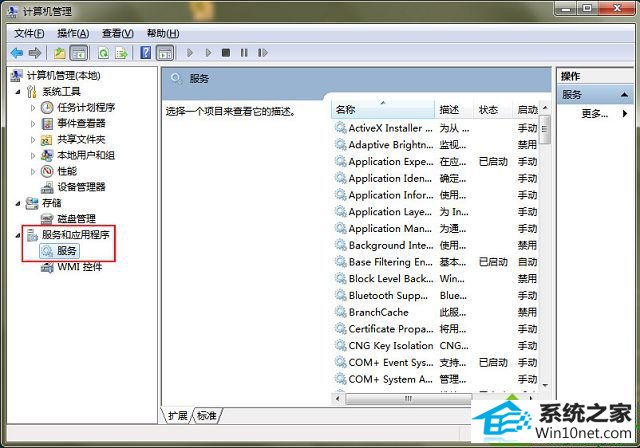Select the 本地用户和组 icon in tree

tap(47, 155)
